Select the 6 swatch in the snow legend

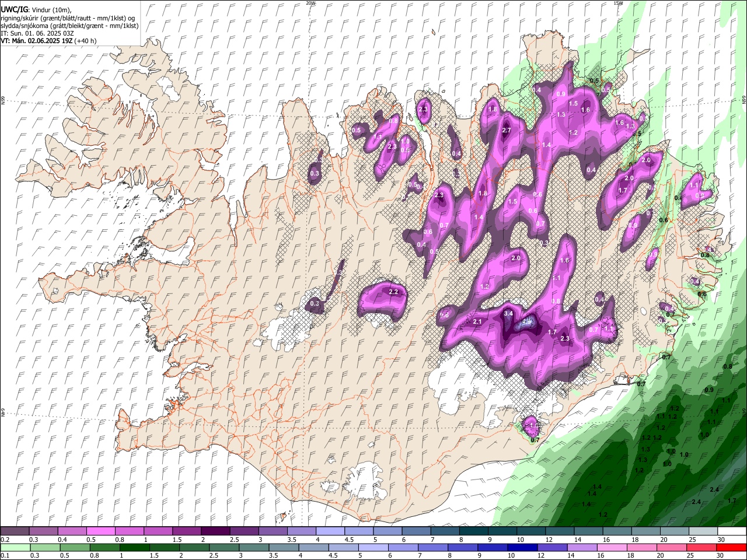click(416, 531)
